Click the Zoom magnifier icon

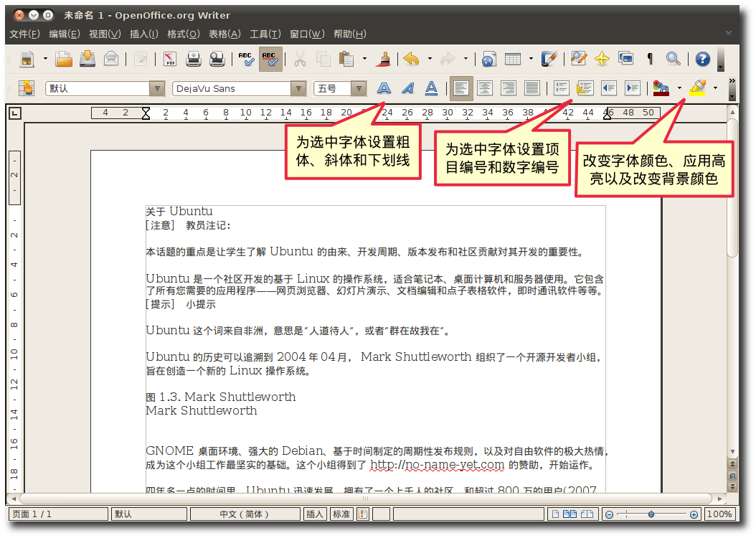[673, 60]
